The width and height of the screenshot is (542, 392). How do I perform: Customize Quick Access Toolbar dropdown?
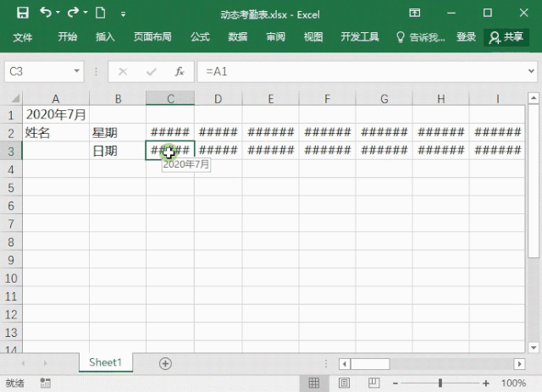pyautogui.click(x=123, y=14)
